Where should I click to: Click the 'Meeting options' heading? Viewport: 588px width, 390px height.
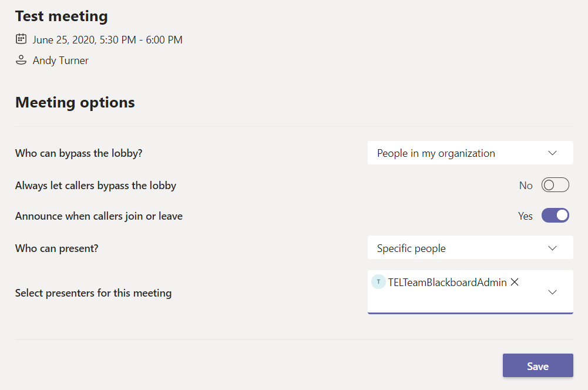pyautogui.click(x=75, y=103)
